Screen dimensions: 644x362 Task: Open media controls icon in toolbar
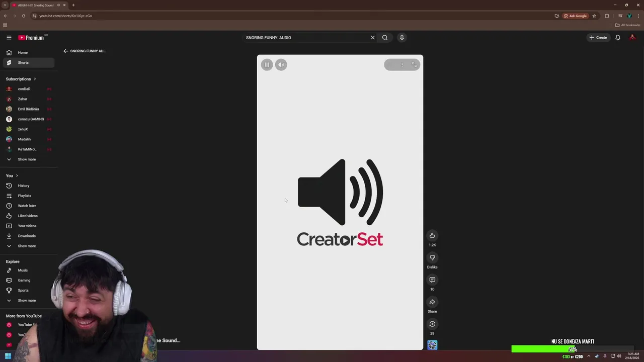620,16
